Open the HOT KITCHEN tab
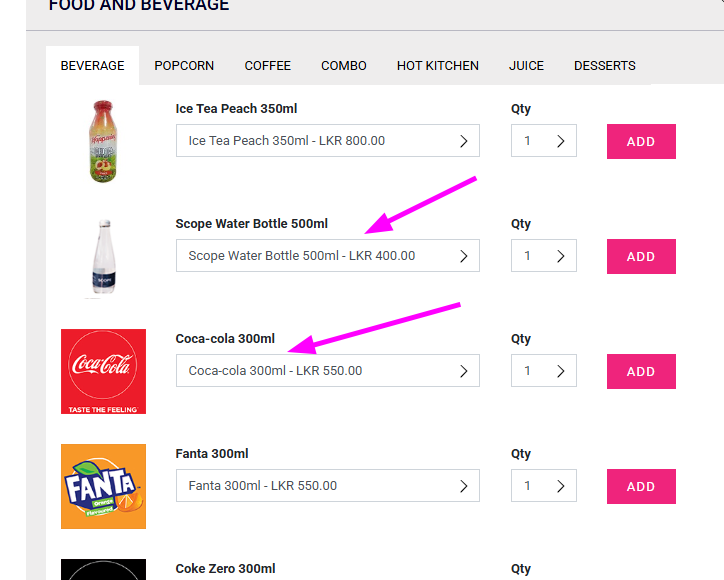 (x=437, y=66)
